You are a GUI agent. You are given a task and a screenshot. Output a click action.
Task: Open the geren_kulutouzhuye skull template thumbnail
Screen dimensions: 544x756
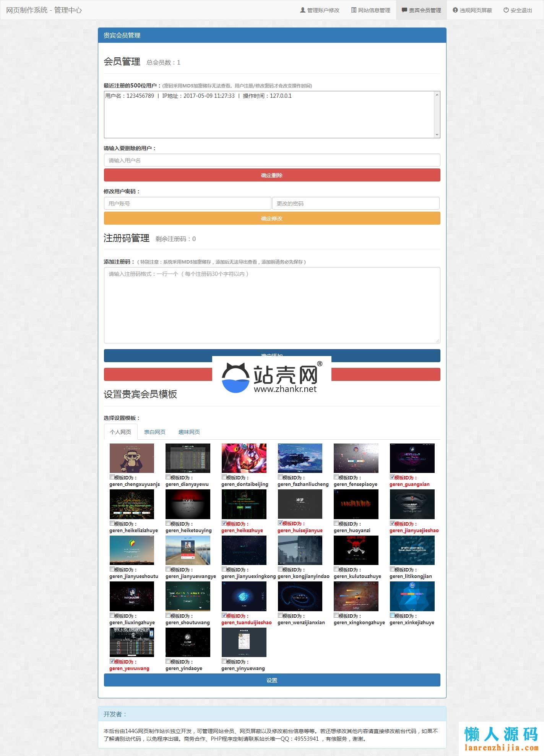356,550
